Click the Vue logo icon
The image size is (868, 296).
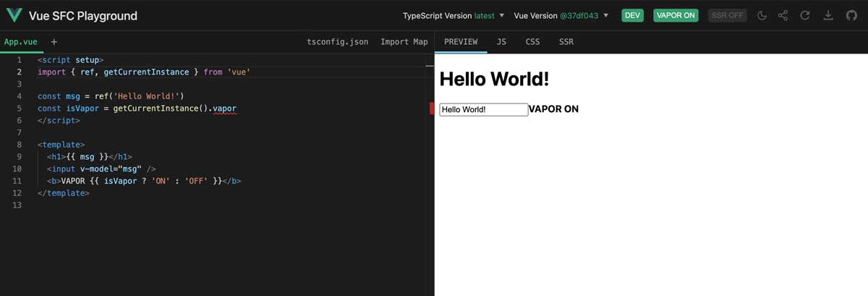coord(14,15)
